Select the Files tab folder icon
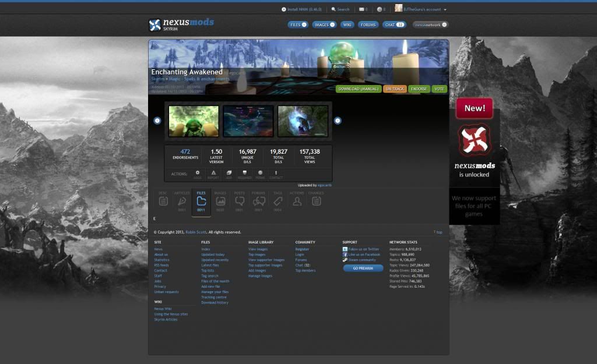The image size is (597, 364). (201, 201)
